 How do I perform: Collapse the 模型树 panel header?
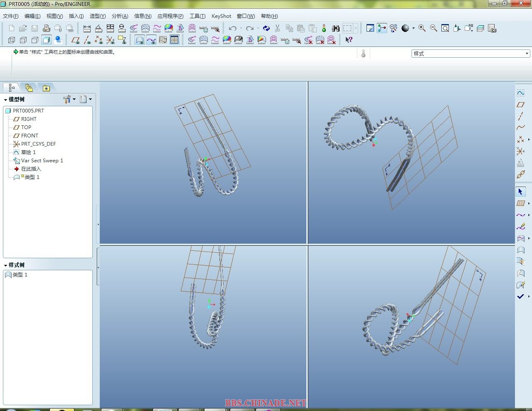tap(6, 100)
